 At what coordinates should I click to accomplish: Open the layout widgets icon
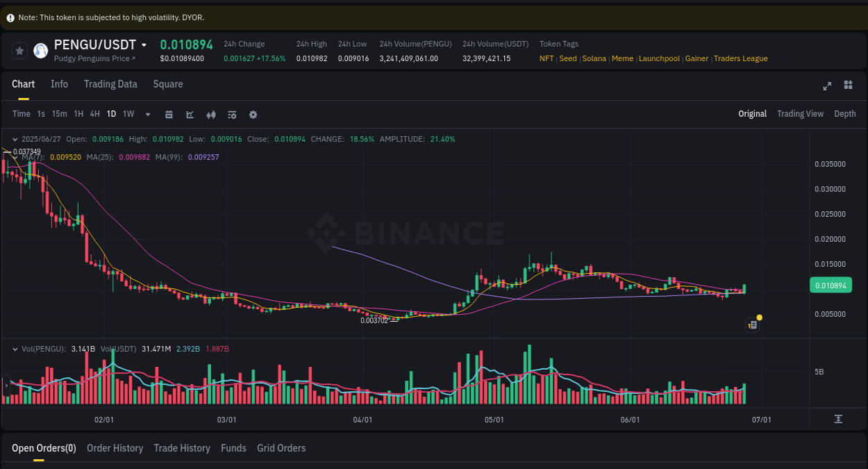(x=848, y=85)
